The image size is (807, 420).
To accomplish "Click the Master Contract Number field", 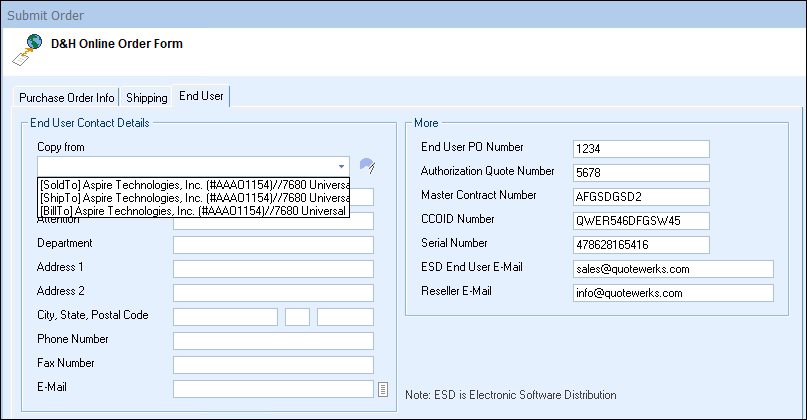I will pos(640,197).
